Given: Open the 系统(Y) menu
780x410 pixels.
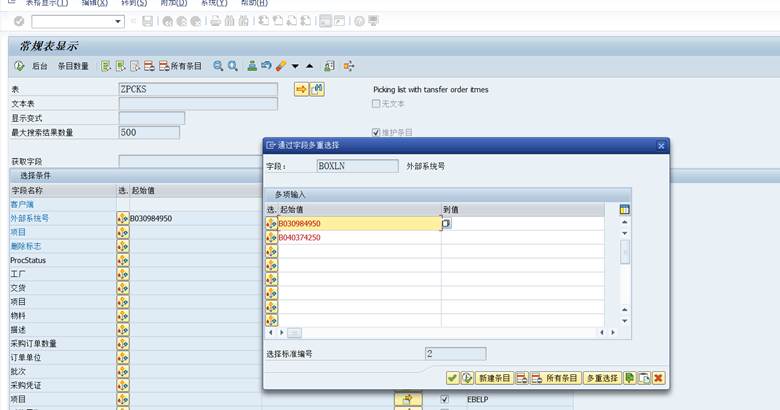Looking at the screenshot, I should pyautogui.click(x=213, y=3).
